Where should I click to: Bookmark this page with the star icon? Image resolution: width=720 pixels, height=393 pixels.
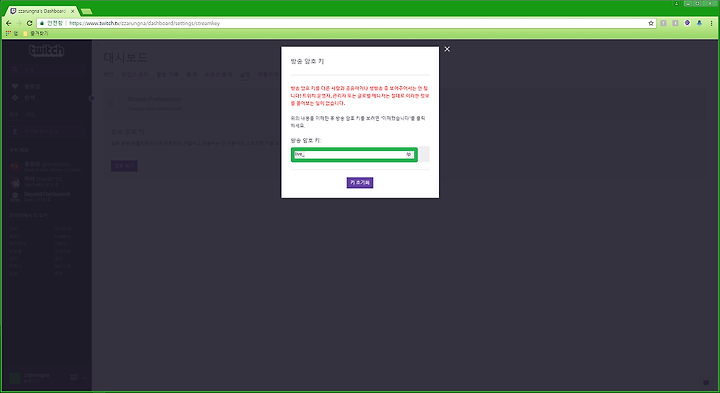(651, 23)
